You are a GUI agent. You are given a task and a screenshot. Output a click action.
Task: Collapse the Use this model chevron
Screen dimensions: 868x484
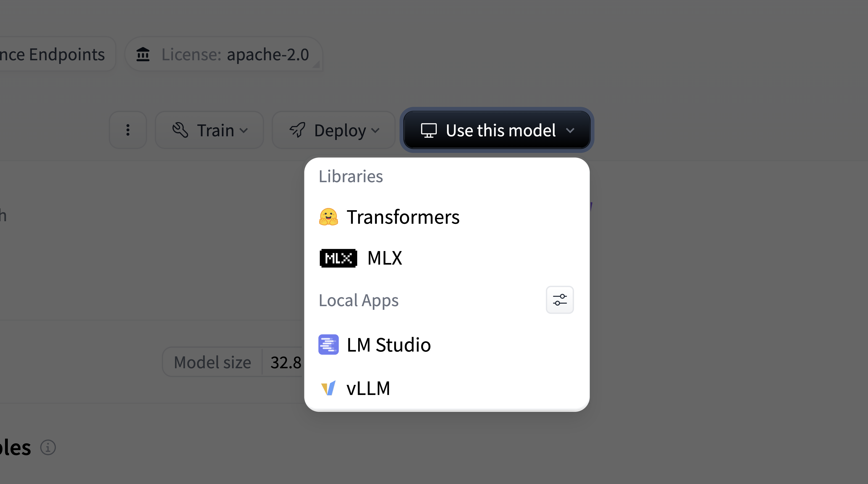point(570,131)
